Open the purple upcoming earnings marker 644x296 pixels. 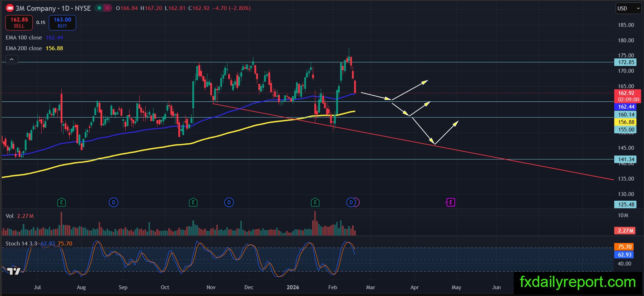pos(450,202)
